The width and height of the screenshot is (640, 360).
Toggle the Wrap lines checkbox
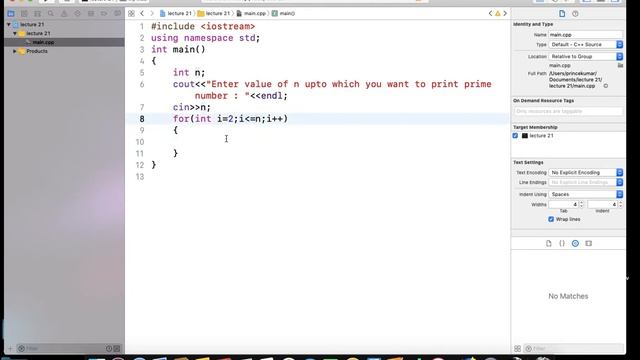[x=551, y=219]
